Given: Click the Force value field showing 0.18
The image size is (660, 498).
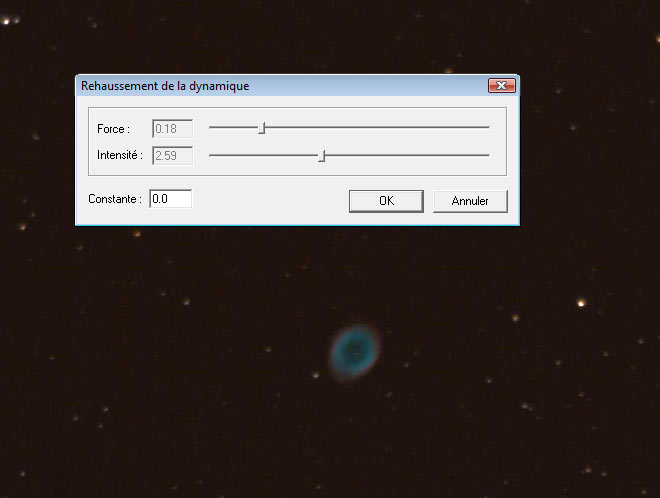Looking at the screenshot, I should 172,128.
